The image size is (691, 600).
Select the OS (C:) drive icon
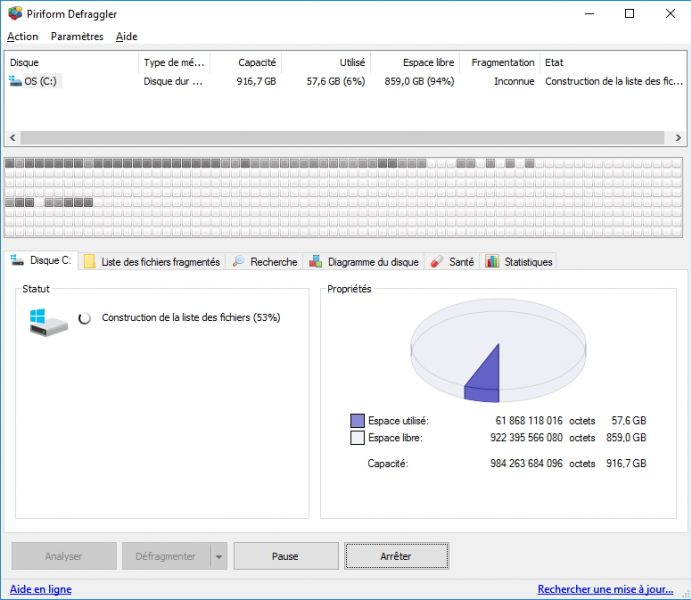[x=15, y=81]
